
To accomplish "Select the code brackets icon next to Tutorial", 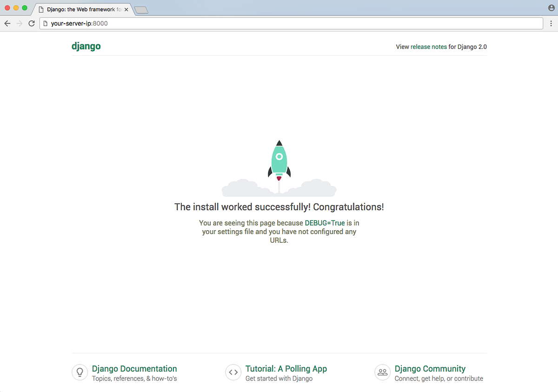I will click(233, 372).
